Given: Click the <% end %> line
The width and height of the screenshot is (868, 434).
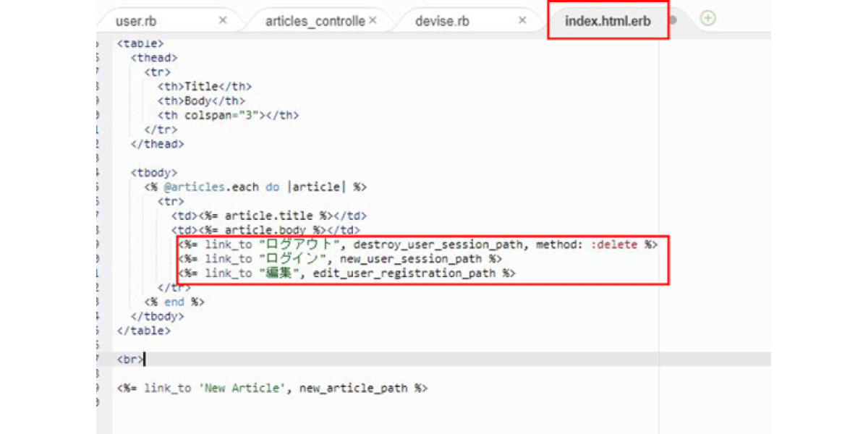Looking at the screenshot, I should coord(174,302).
